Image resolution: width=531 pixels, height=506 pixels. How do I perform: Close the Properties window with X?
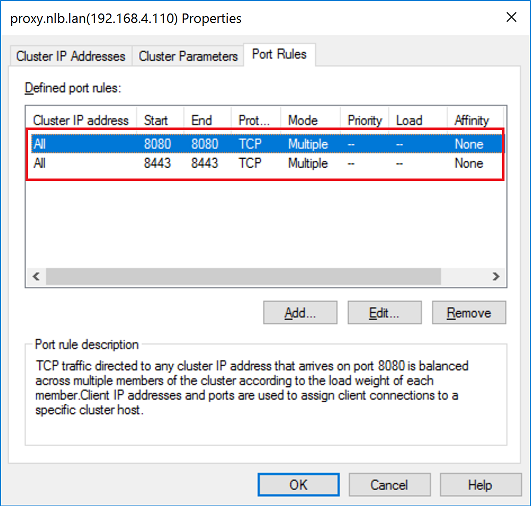point(511,17)
